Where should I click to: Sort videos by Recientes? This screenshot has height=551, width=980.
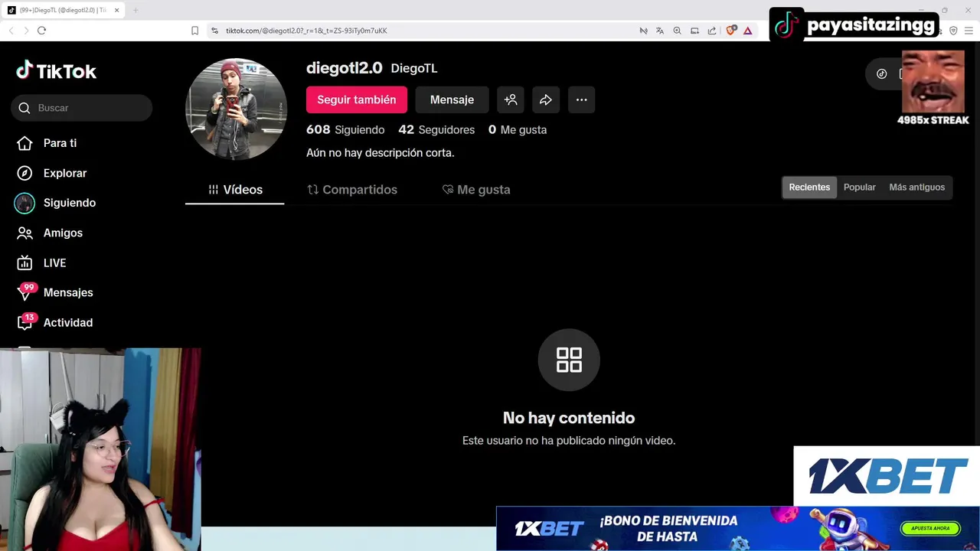[809, 187]
